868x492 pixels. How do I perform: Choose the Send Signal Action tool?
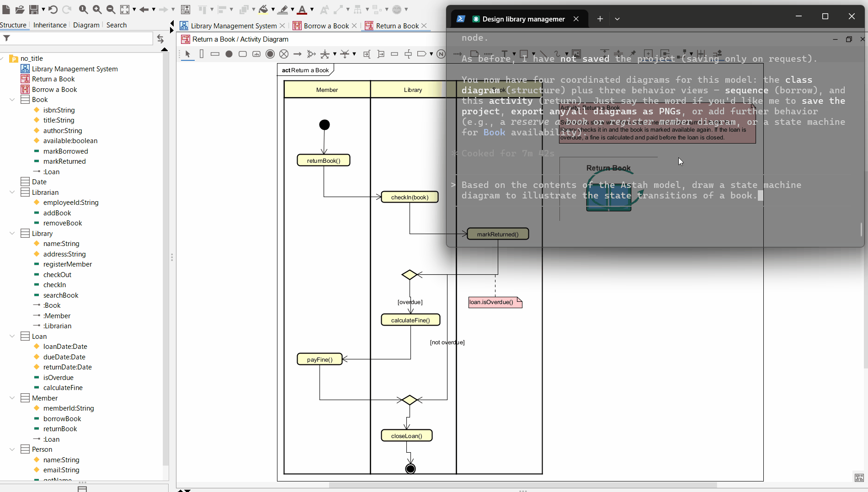422,54
